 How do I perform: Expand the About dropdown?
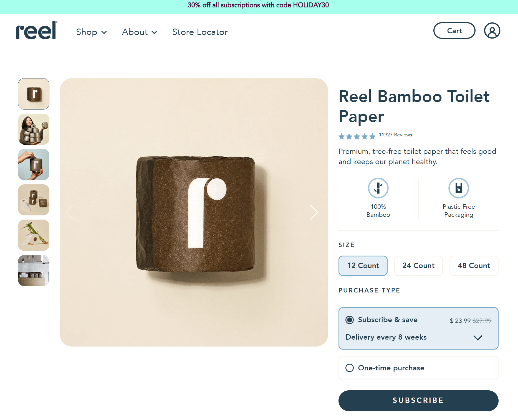[139, 32]
